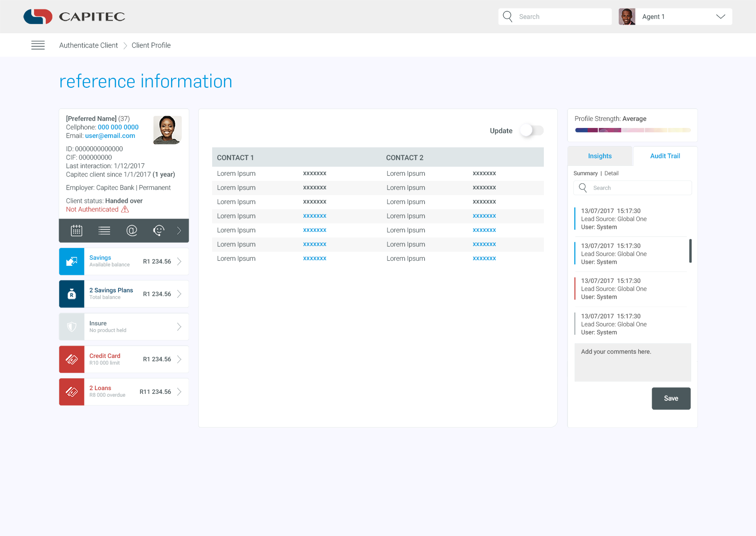Viewport: 756px width, 536px height.
Task: Toggle the Update switch
Action: pyautogui.click(x=532, y=130)
